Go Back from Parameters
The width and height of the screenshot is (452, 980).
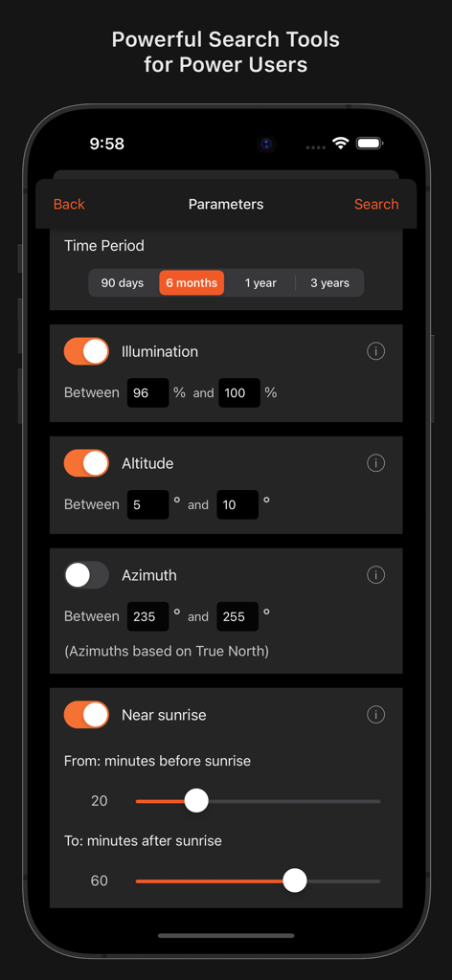[x=69, y=205]
